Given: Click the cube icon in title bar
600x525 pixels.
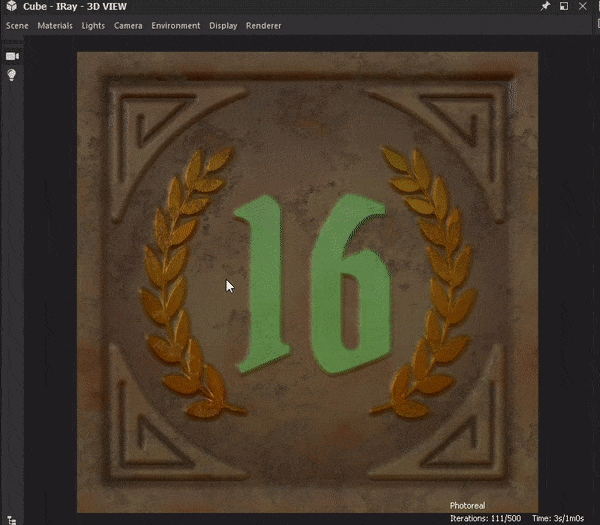Looking at the screenshot, I should (11, 6).
